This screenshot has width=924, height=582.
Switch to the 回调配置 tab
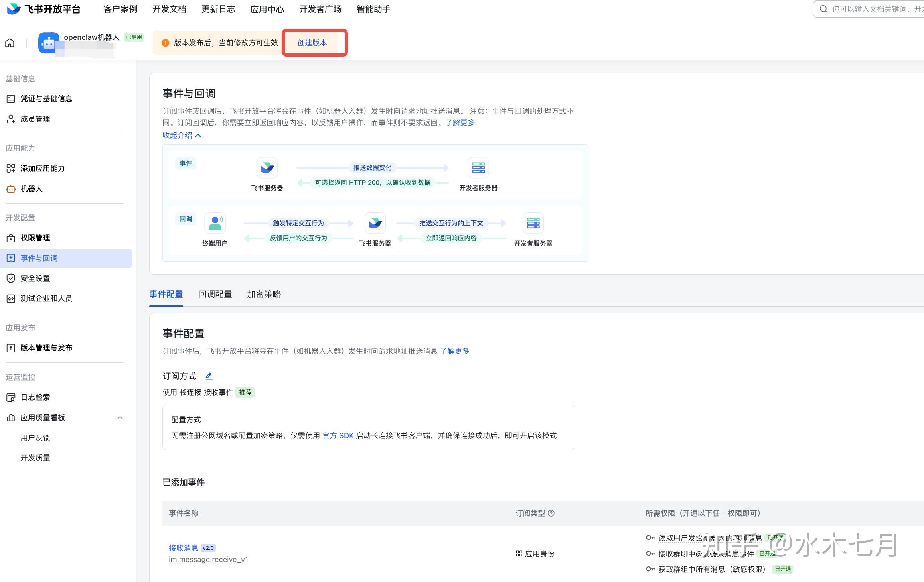pyautogui.click(x=215, y=294)
